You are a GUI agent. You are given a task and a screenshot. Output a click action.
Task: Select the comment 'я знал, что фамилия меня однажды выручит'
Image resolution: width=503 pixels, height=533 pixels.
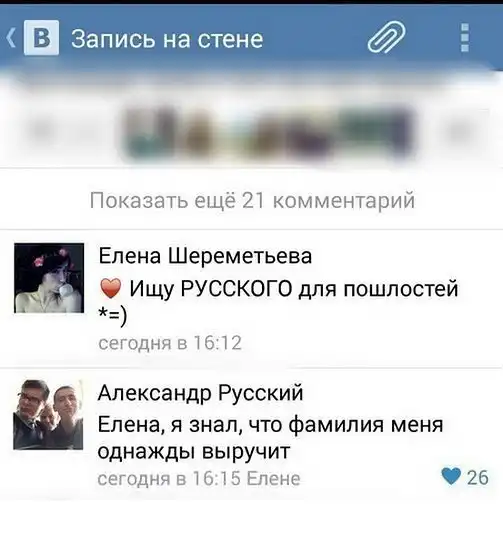271,438
